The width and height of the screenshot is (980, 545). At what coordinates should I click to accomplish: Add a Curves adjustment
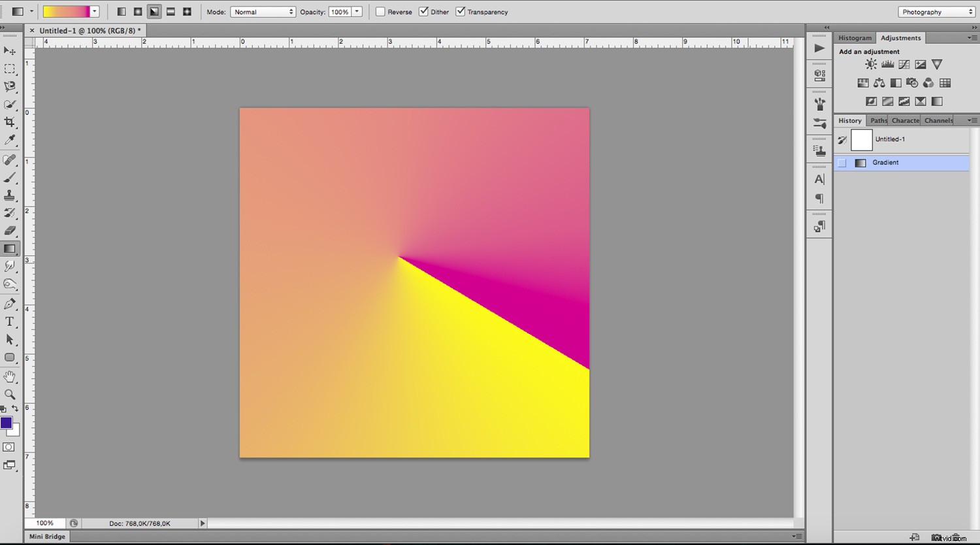[x=904, y=64]
